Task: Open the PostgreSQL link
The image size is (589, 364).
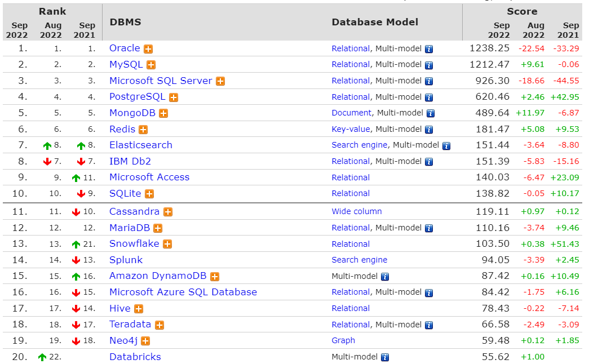Action: 137,97
